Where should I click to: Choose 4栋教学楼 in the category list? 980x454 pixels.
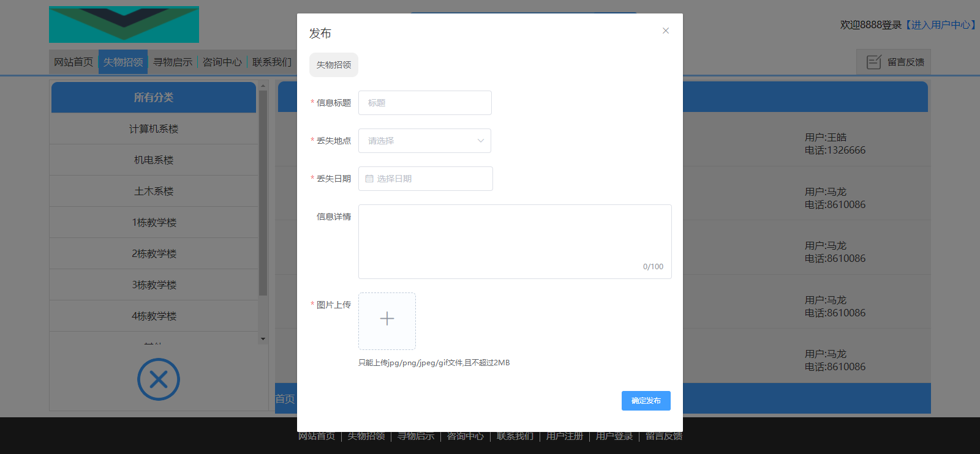154,316
